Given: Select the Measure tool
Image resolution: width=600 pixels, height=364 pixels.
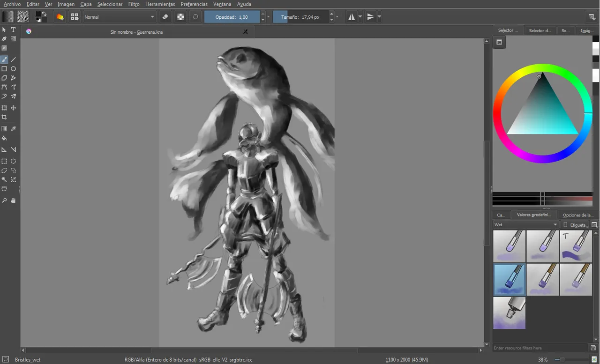Looking at the screenshot, I should point(14,149).
